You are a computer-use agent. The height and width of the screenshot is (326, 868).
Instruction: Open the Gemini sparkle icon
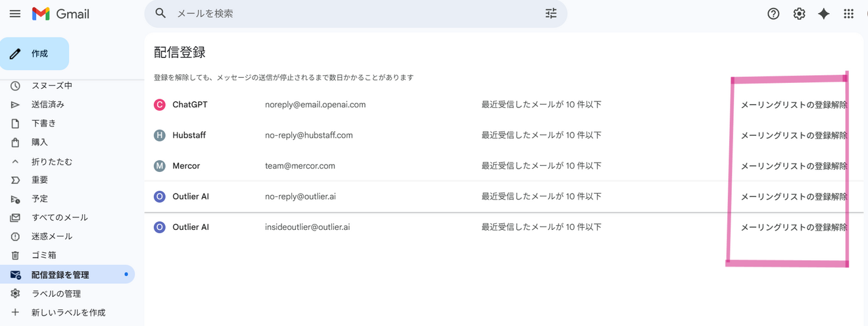pyautogui.click(x=824, y=13)
